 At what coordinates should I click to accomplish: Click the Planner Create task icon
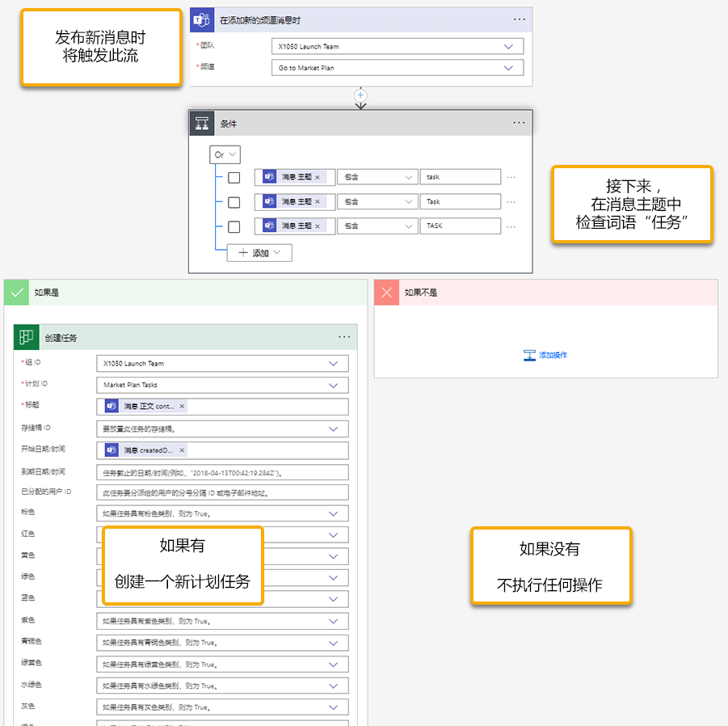coord(27,337)
